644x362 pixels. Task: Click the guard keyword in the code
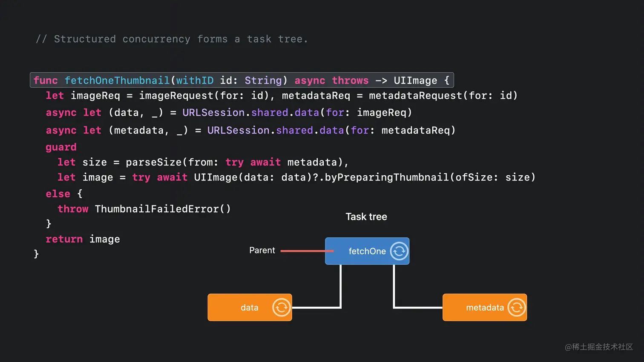pyautogui.click(x=61, y=147)
